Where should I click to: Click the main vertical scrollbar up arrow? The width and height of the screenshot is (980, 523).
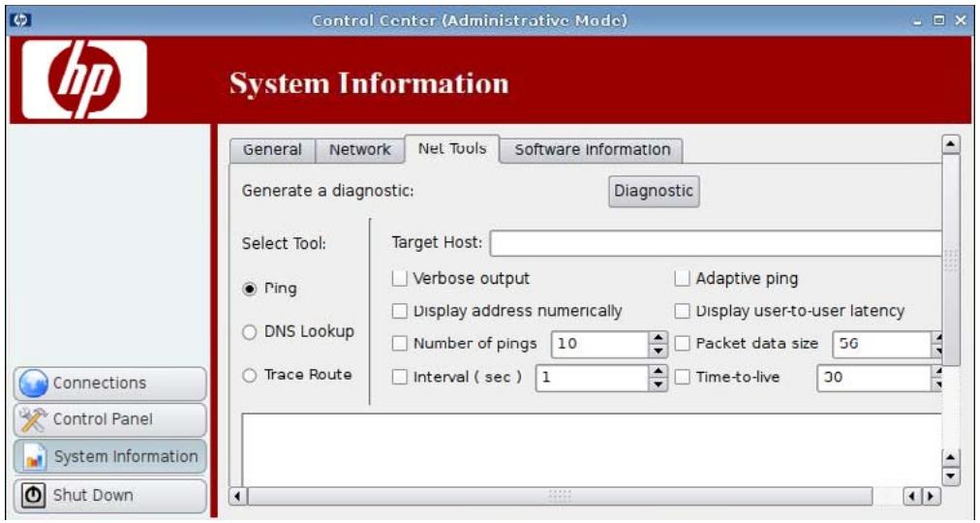(951, 144)
